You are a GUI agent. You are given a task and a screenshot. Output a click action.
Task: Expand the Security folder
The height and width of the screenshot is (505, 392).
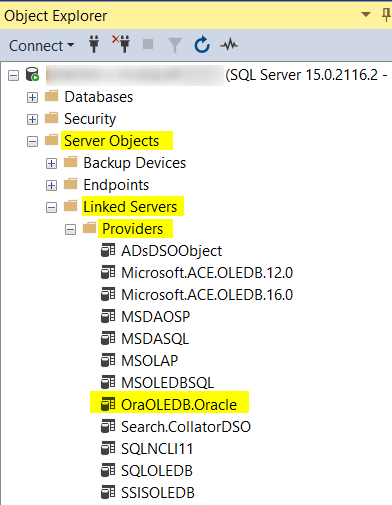[32, 120]
